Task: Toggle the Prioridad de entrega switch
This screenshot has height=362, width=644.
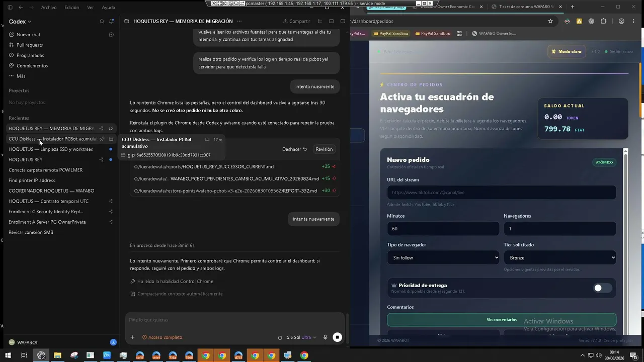Action: pyautogui.click(x=603, y=288)
